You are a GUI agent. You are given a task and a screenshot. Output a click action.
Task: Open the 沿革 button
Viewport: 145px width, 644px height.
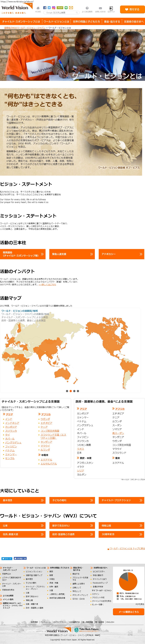pos(23,525)
